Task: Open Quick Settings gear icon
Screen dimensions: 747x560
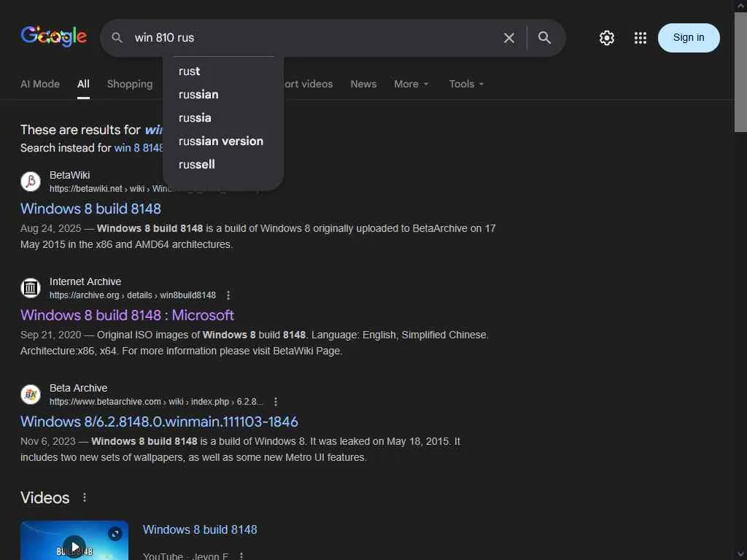Action: 606,38
